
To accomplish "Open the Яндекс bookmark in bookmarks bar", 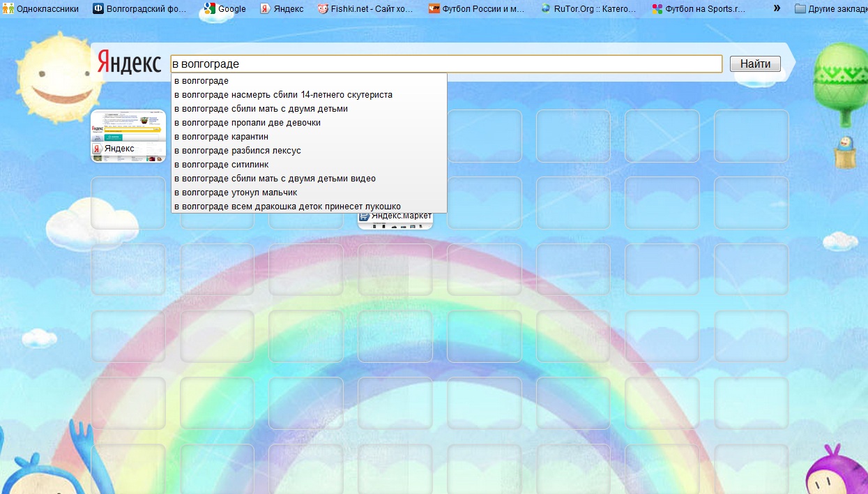I will pyautogui.click(x=282, y=9).
